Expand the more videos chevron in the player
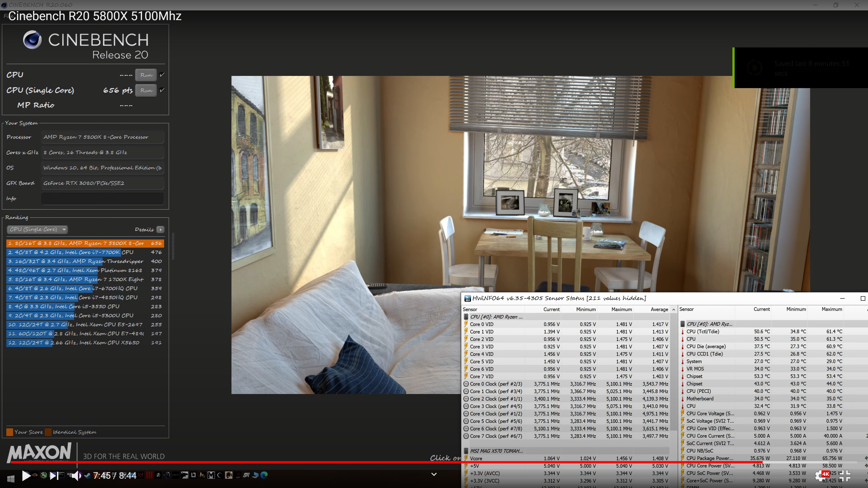868x488 pixels. 434,474
